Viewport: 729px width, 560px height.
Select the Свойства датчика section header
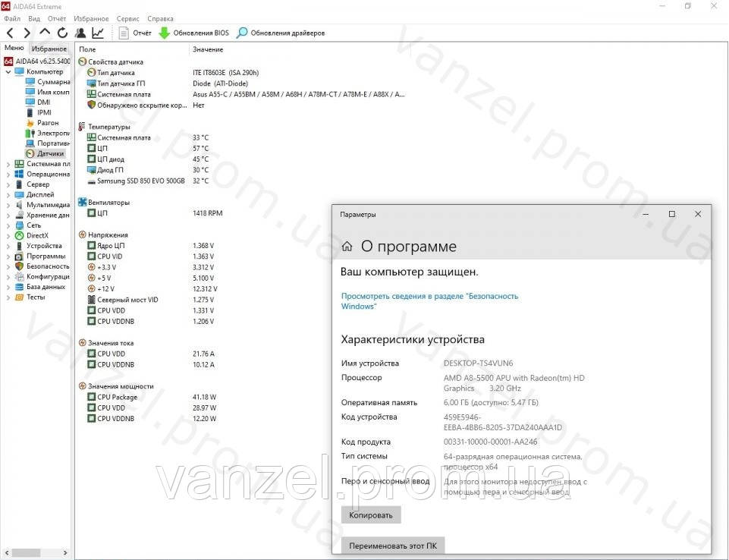coord(111,62)
